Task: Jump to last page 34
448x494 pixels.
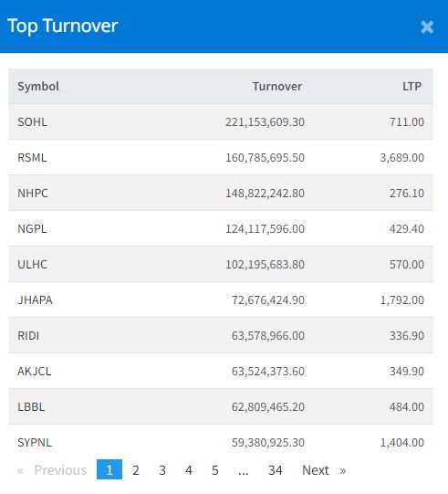Action: click(x=276, y=470)
